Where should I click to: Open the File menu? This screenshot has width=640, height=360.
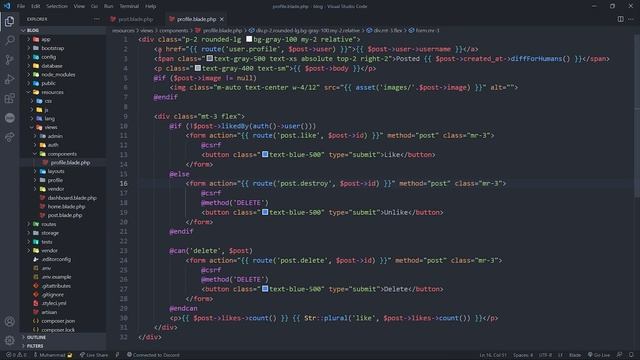click(x=21, y=6)
